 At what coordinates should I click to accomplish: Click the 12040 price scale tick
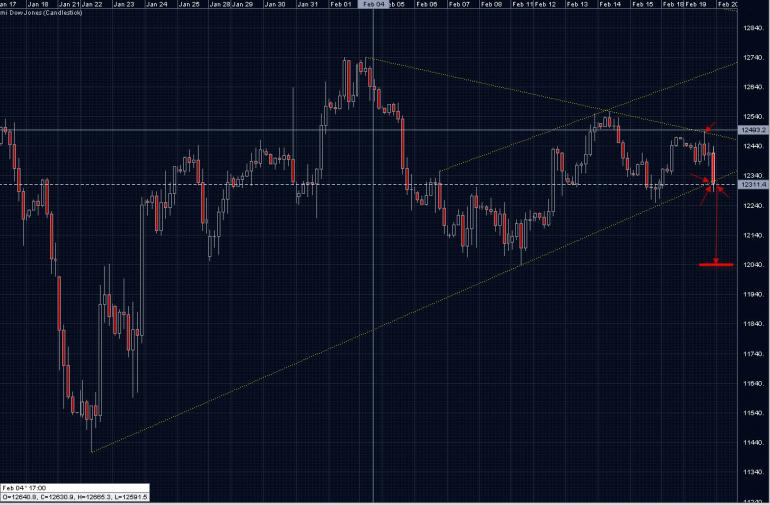pos(753,265)
